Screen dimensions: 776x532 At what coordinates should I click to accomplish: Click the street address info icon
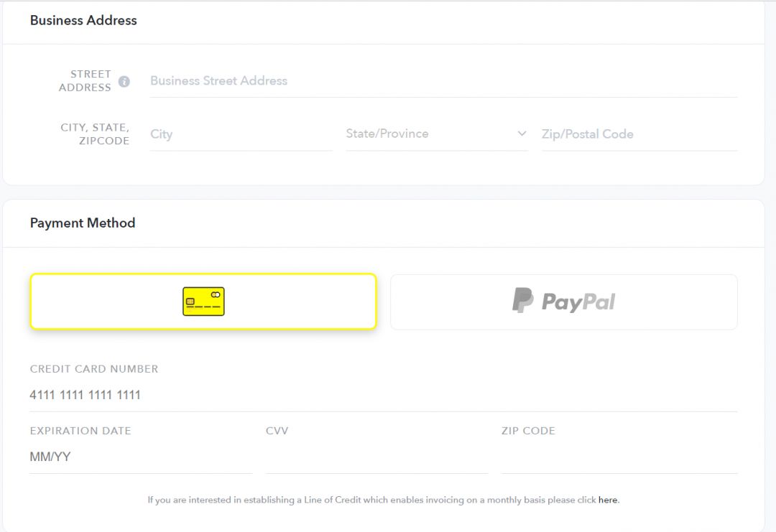coord(124,82)
